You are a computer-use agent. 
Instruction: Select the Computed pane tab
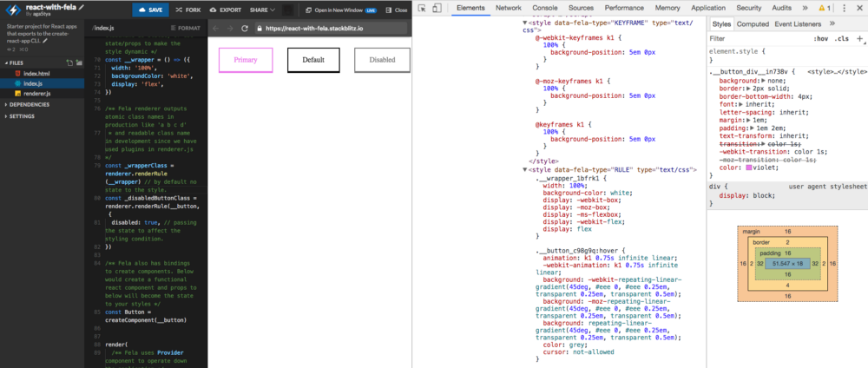(753, 23)
